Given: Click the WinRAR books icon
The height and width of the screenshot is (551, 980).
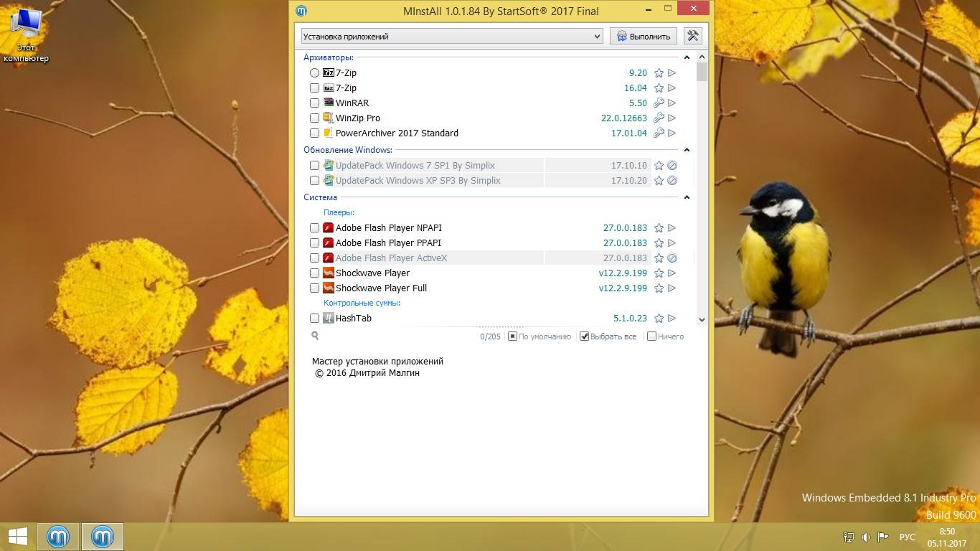Looking at the screenshot, I should pos(329,103).
